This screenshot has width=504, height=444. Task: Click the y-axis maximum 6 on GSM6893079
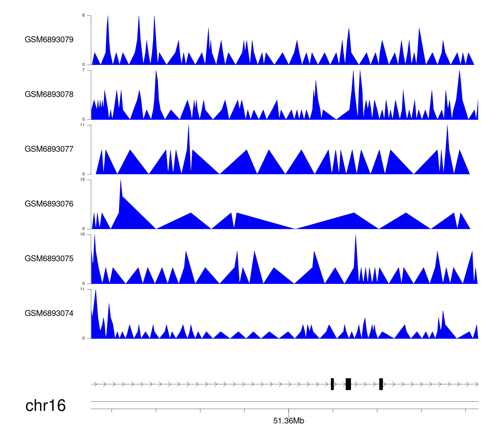point(84,15)
